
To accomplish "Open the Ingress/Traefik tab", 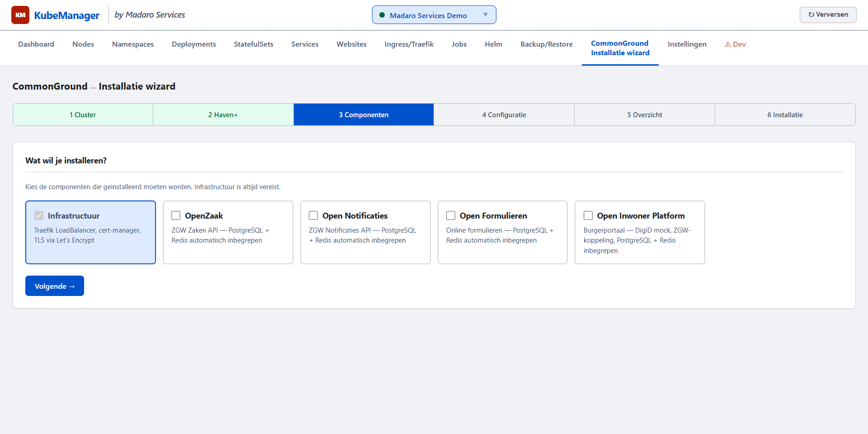I will point(409,44).
